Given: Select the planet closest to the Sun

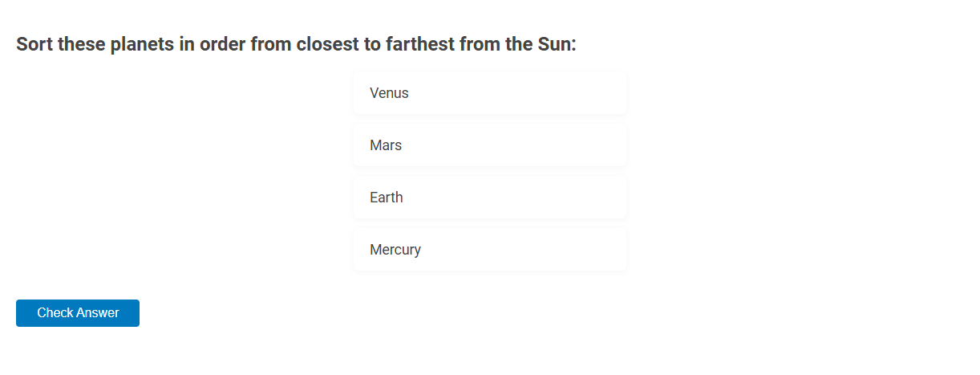Looking at the screenshot, I should tap(490, 250).
